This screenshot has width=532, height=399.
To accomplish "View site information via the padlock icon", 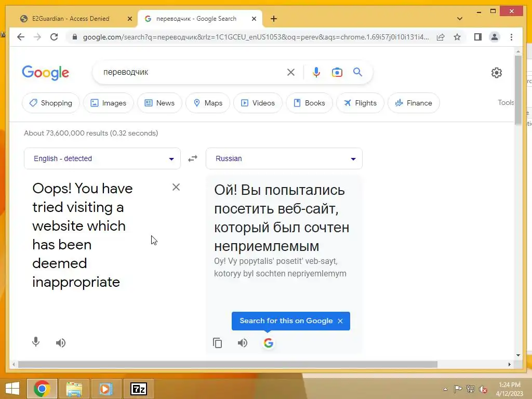I will pyautogui.click(x=75, y=37).
